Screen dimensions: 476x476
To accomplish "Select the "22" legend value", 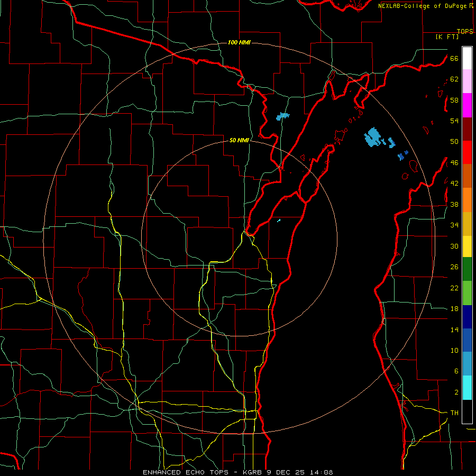I will [x=454, y=288].
